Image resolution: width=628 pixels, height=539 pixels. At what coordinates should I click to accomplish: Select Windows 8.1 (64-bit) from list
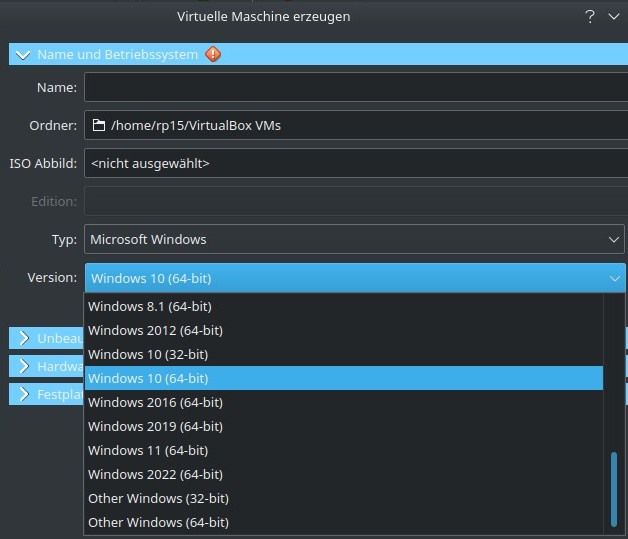[x=344, y=306]
